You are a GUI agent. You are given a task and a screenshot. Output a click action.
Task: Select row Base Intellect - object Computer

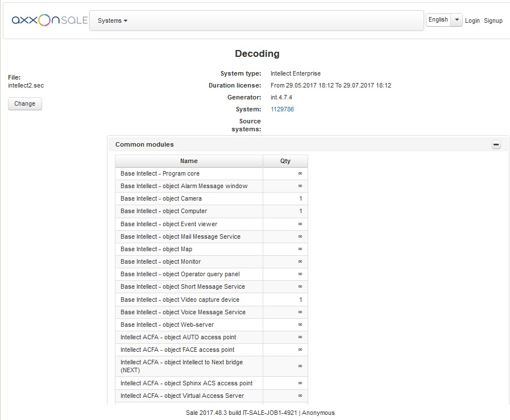pyautogui.click(x=211, y=211)
